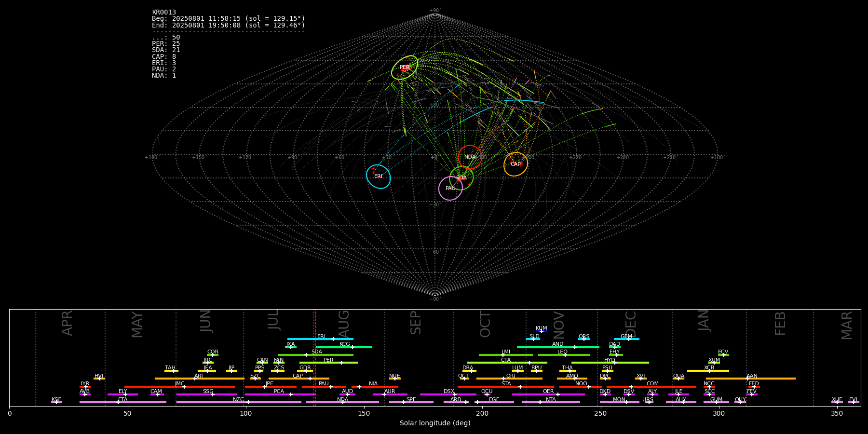Select legend entry 'PER: 25'
Screen dimensions: 868x434
click(x=166, y=44)
